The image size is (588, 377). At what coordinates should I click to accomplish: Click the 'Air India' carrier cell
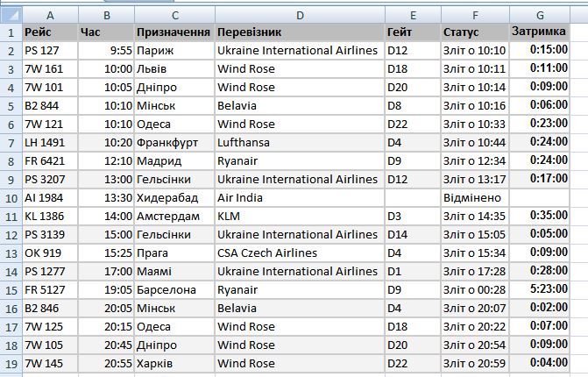point(300,197)
